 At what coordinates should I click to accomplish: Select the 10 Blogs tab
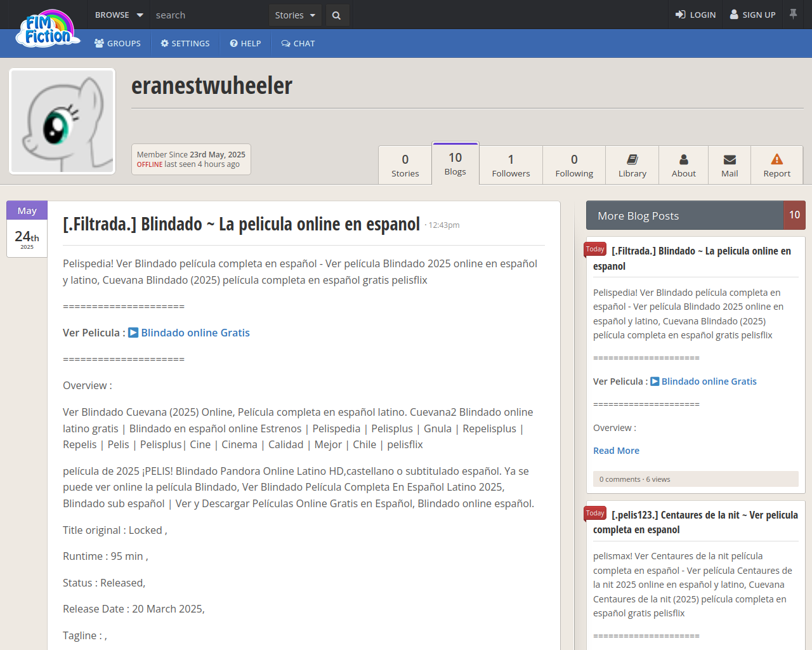(x=455, y=163)
